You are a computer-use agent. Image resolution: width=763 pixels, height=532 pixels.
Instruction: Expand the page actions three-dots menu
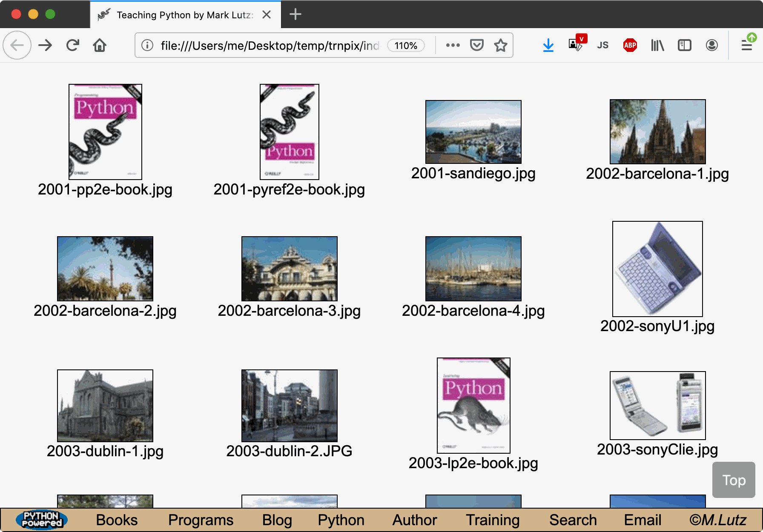click(453, 45)
